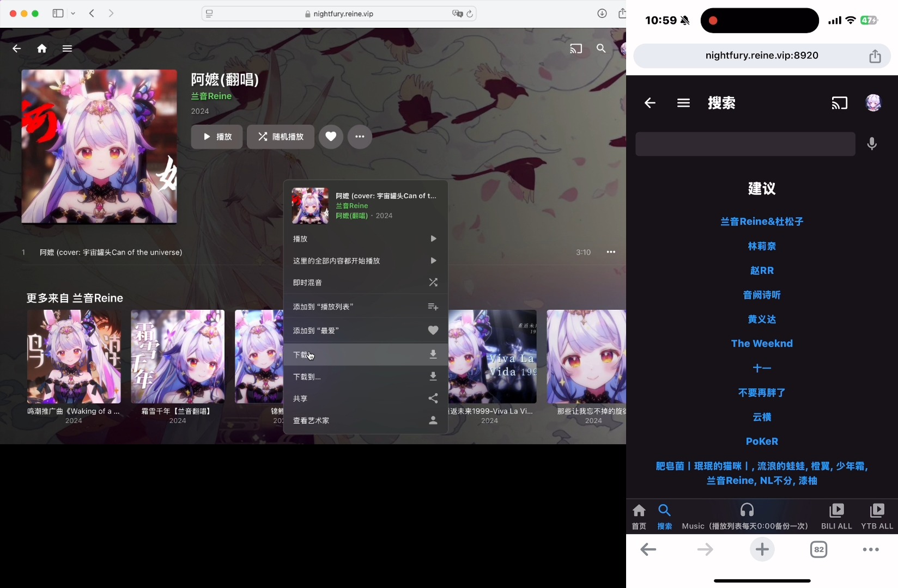
Task: Start shuffle with 随机播放 button
Action: click(x=281, y=137)
